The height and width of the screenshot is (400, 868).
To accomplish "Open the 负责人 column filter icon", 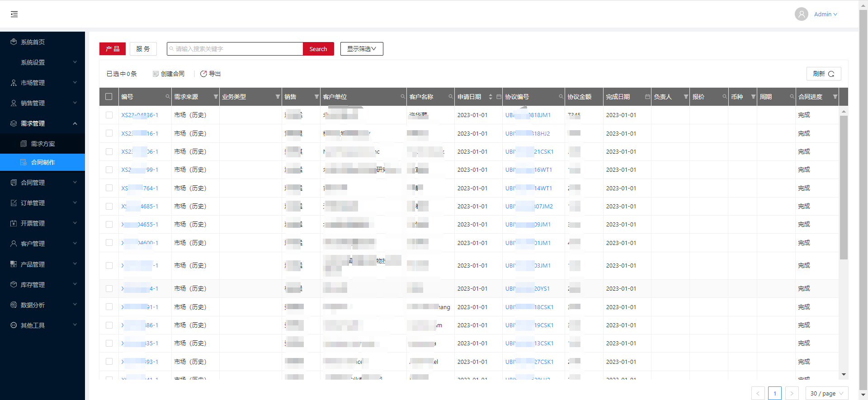I will [686, 97].
